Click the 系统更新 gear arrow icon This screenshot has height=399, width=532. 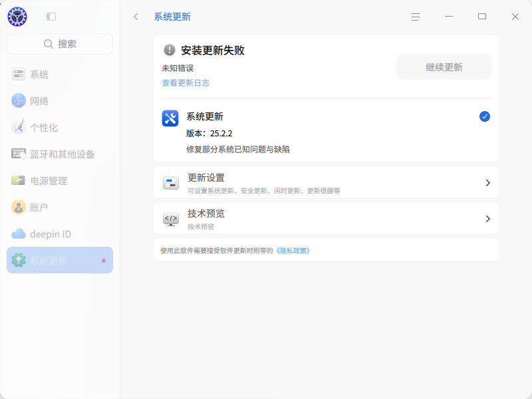(x=19, y=260)
